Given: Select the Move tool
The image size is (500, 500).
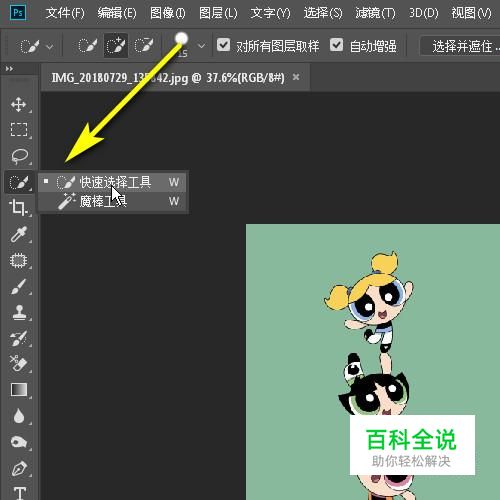Looking at the screenshot, I should (19, 105).
